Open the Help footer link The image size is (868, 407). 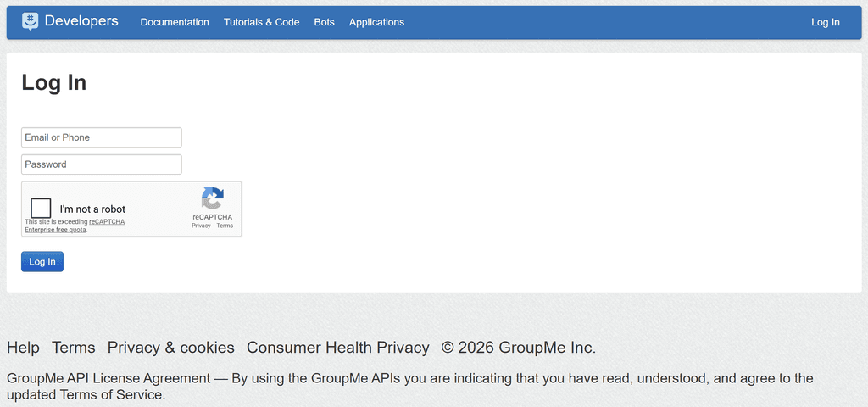point(23,348)
